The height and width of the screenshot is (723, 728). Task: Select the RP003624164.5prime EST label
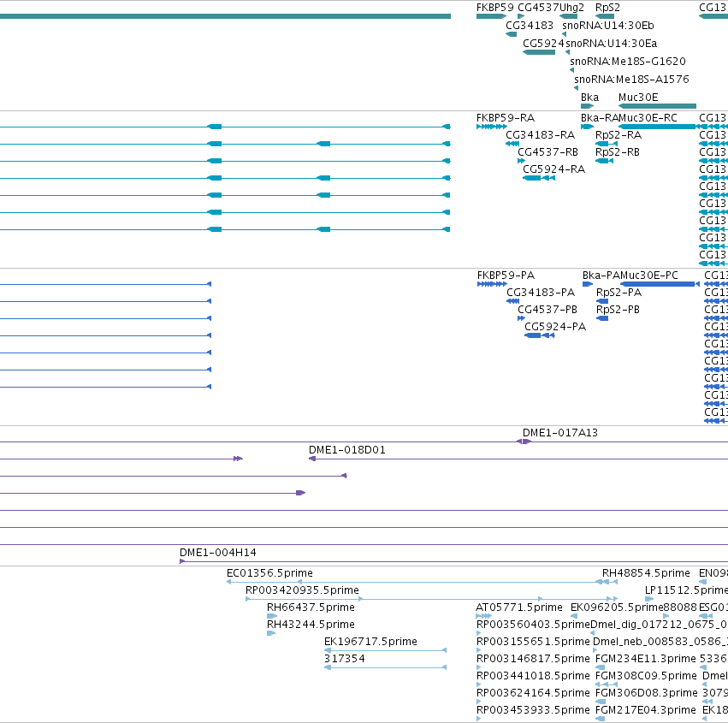(x=533, y=693)
